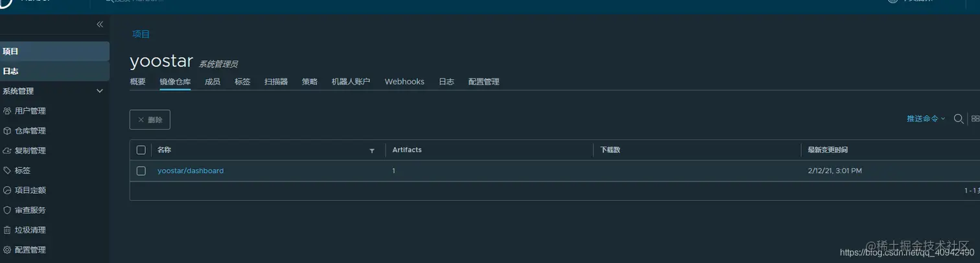Click the 名称 column filter icon

tap(372, 150)
